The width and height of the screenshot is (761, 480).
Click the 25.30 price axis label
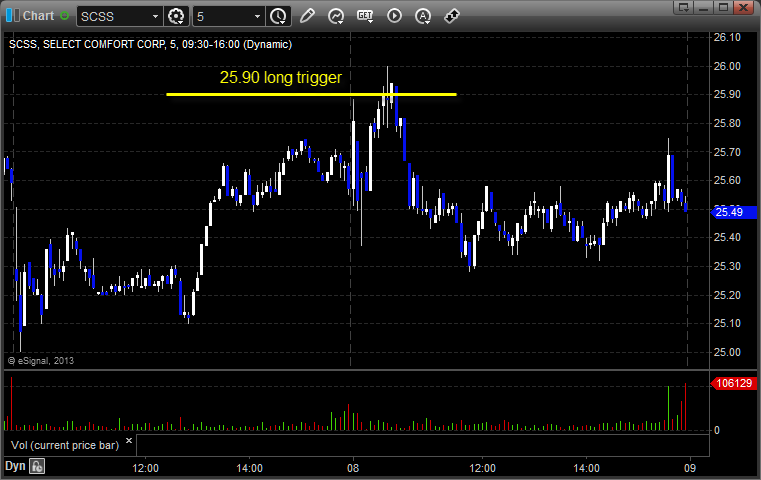click(x=727, y=266)
